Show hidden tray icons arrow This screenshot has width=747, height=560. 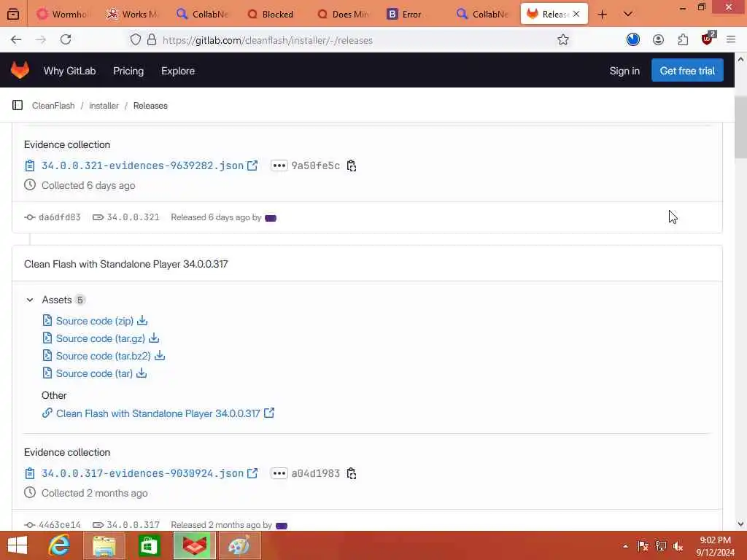click(x=625, y=546)
